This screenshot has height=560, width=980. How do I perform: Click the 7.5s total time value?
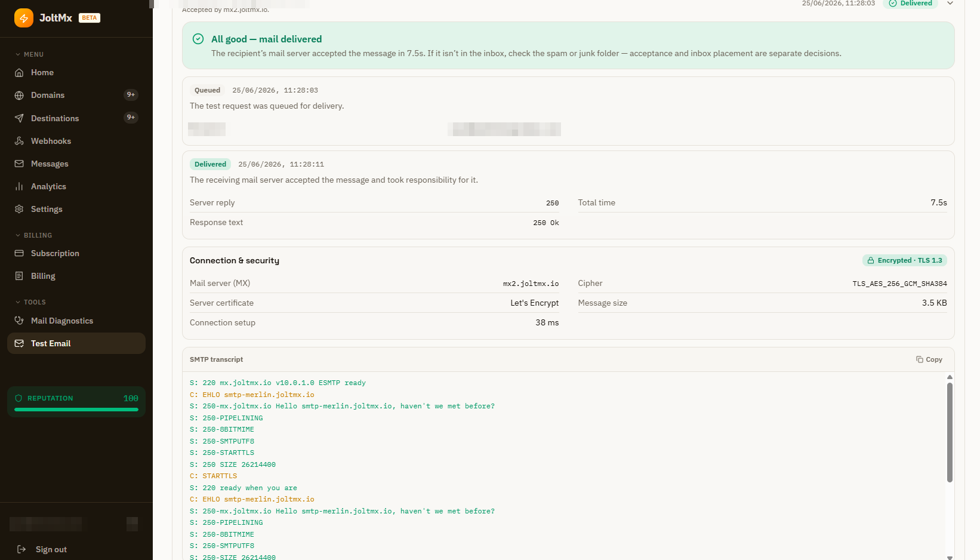pyautogui.click(x=939, y=202)
